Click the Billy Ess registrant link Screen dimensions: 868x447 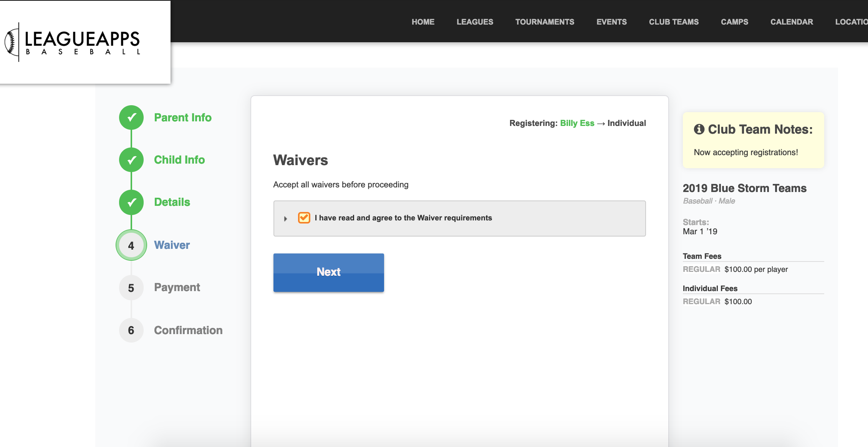coord(577,123)
